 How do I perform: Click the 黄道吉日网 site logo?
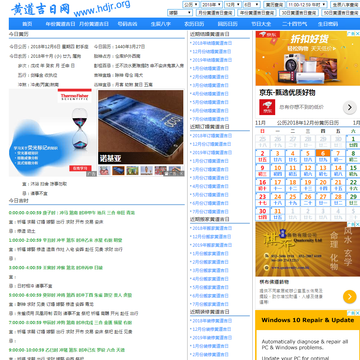(x=41, y=9)
